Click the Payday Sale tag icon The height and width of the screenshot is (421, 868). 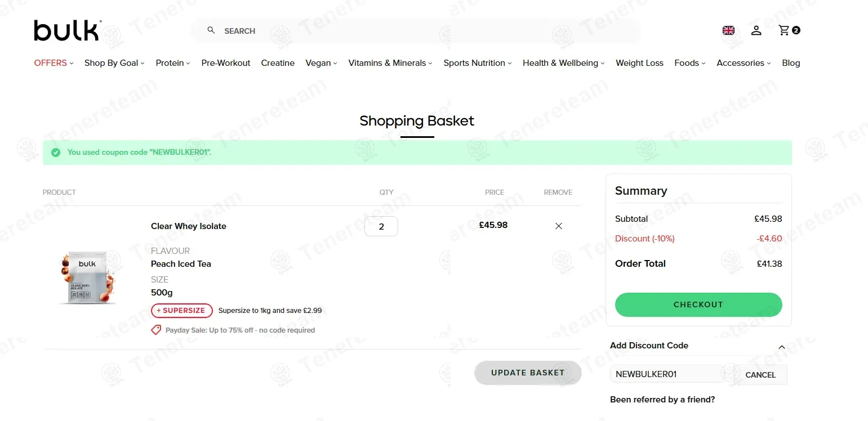coord(156,330)
